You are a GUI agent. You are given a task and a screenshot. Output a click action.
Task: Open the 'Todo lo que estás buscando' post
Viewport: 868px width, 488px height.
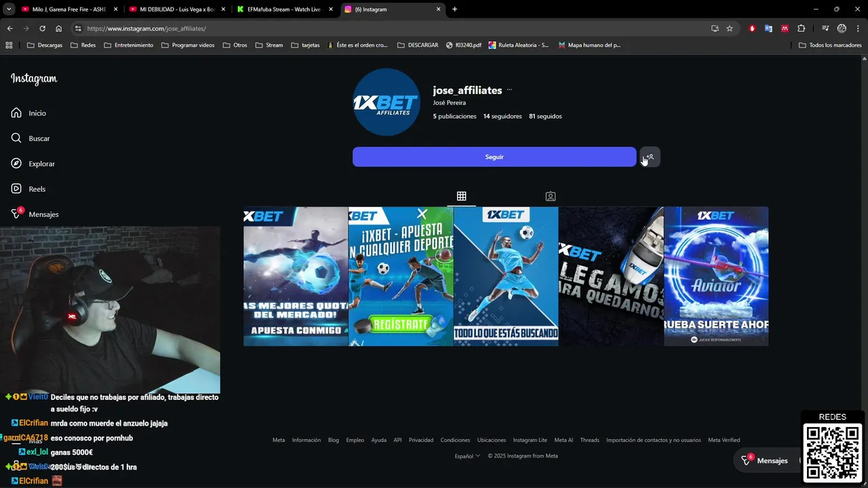pos(506,277)
